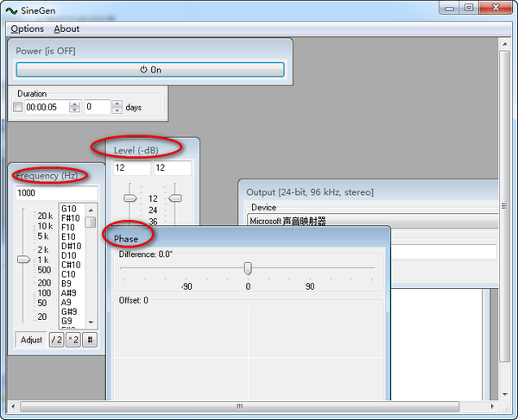Click note list scroll up arrow
Image resolution: width=518 pixels, height=420 pixels.
(91, 210)
